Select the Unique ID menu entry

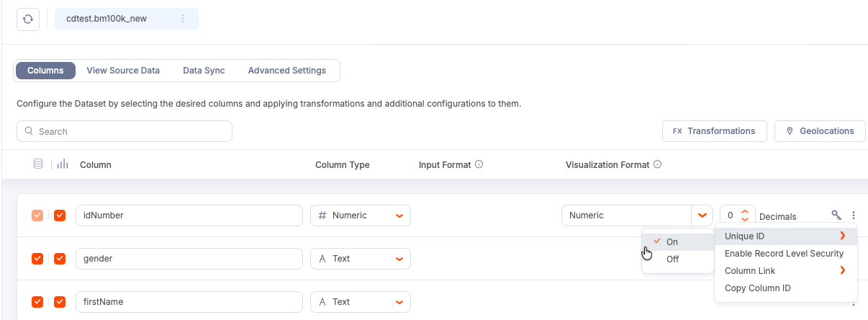[785, 236]
